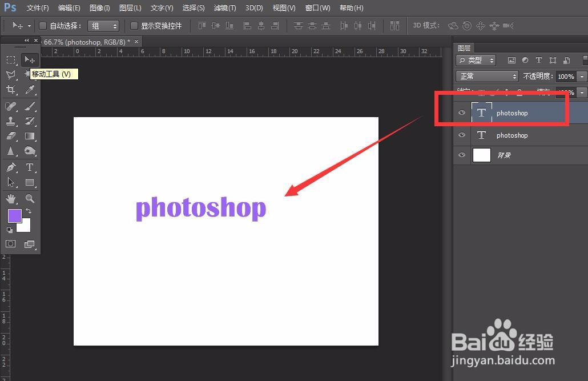588x381 pixels.
Task: Filter layers by adjustment layer icon
Action: [x=525, y=60]
